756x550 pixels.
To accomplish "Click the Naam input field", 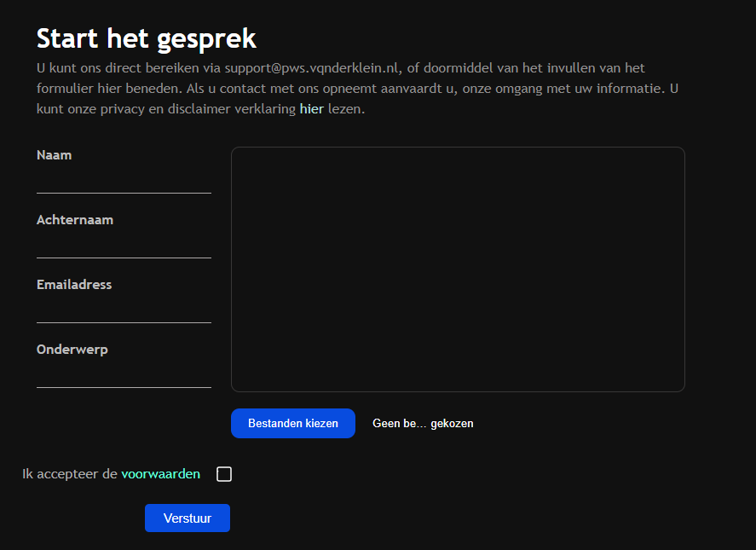I will pyautogui.click(x=124, y=180).
